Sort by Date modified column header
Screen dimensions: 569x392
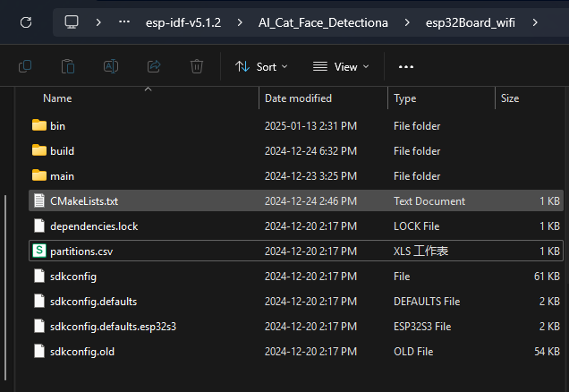pyautogui.click(x=298, y=98)
